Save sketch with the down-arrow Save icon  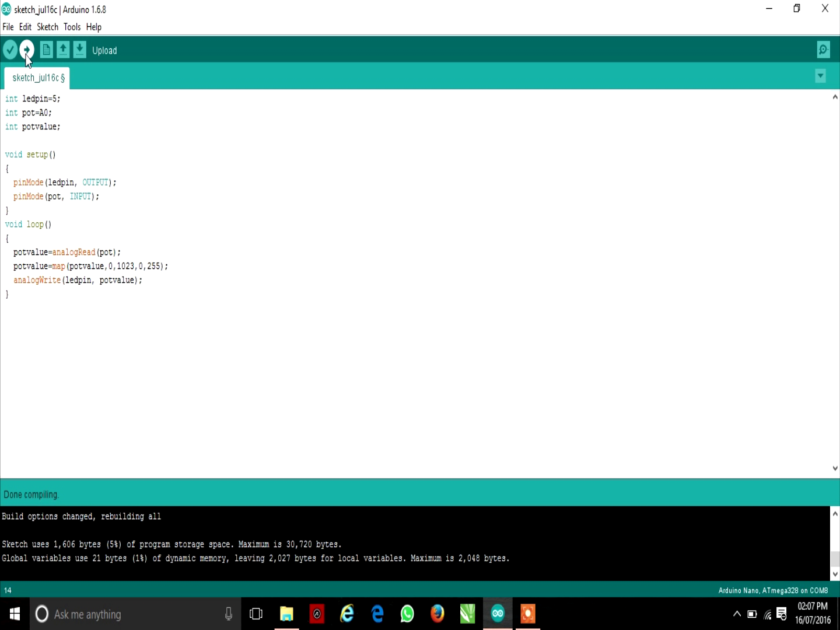tap(80, 50)
